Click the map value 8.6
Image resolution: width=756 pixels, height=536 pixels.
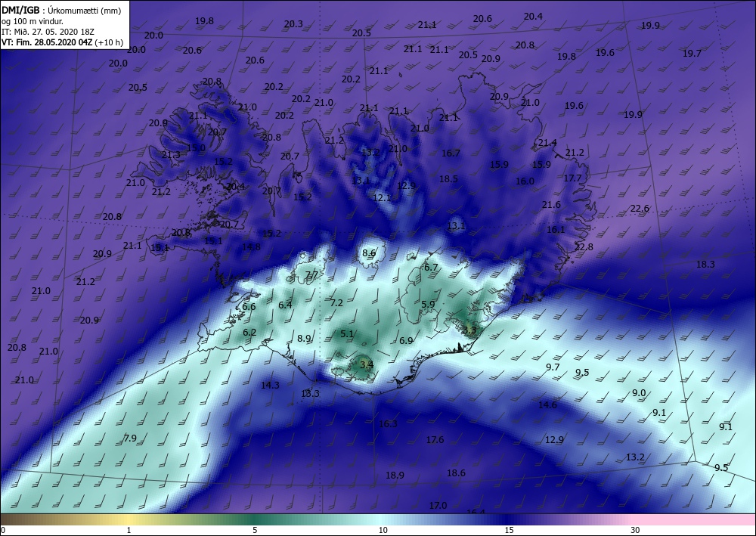tap(369, 253)
